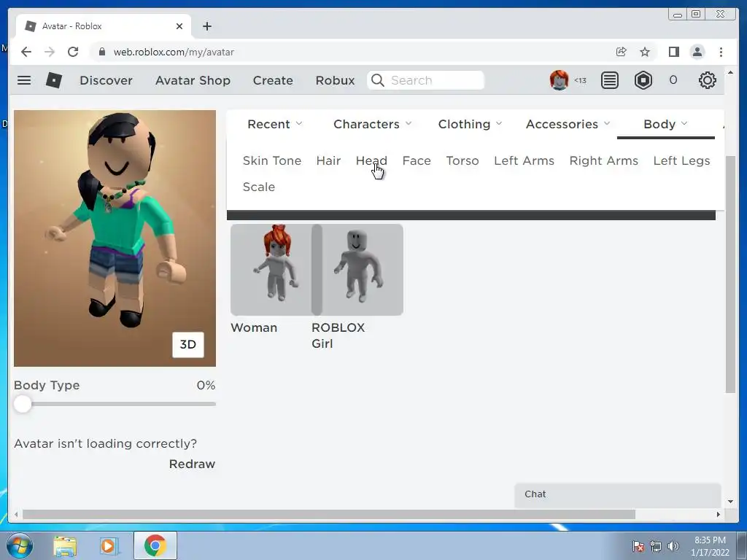
Task: Select the Torso submenu item
Action: pos(462,160)
